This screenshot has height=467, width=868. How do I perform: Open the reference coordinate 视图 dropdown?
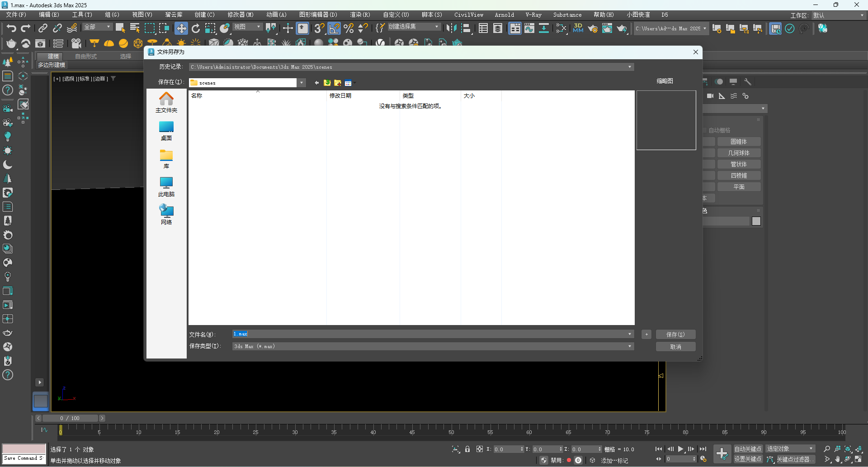[x=247, y=27]
